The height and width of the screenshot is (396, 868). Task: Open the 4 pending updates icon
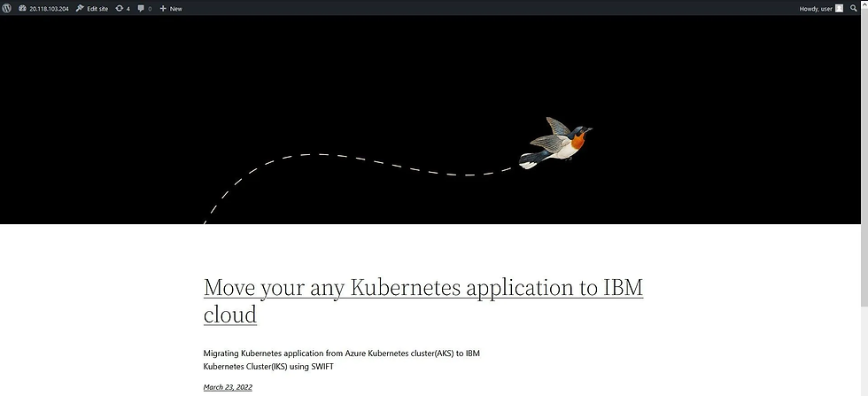(x=122, y=8)
